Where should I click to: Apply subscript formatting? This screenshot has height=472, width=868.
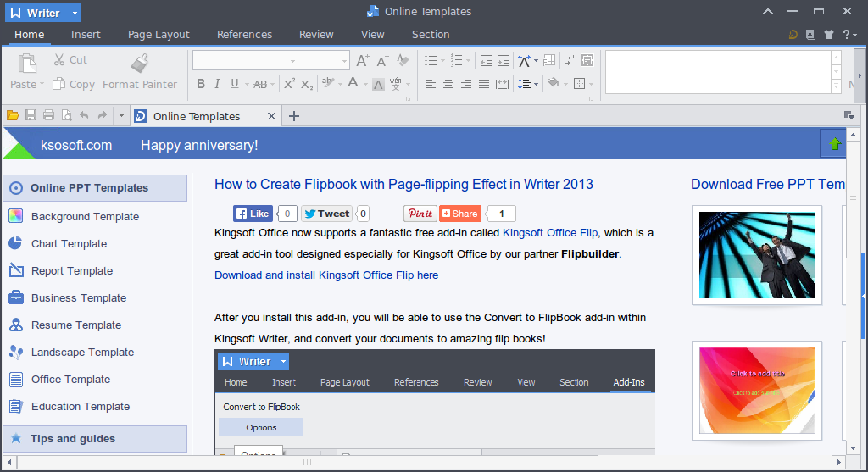[307, 84]
